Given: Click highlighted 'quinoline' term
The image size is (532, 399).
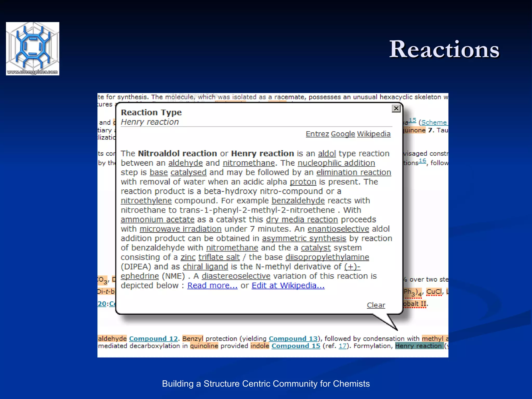Looking at the screenshot, I should click(x=204, y=346).
